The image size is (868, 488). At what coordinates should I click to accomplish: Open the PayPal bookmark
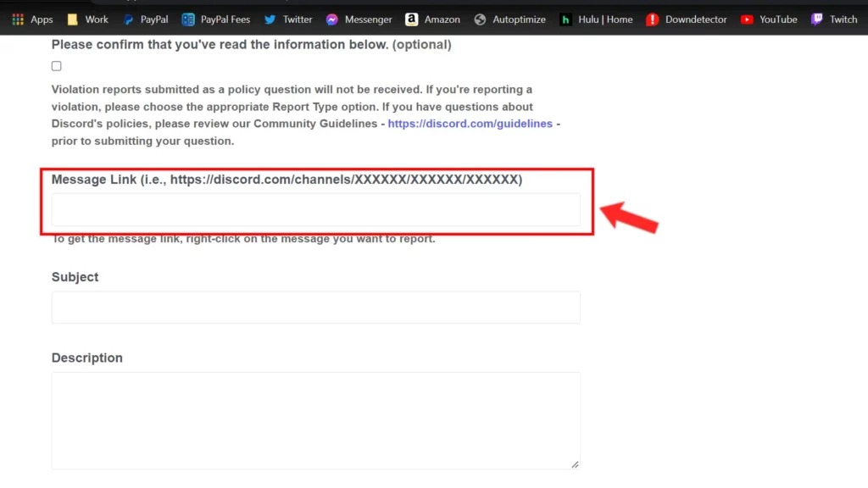(x=146, y=19)
